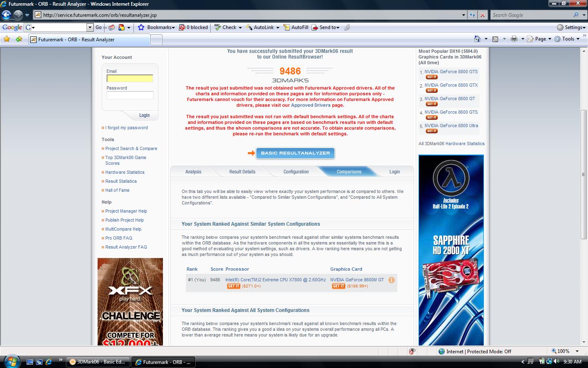Viewport: 588px width, 368px height.
Task: Click the Print icon
Action: [514, 39]
